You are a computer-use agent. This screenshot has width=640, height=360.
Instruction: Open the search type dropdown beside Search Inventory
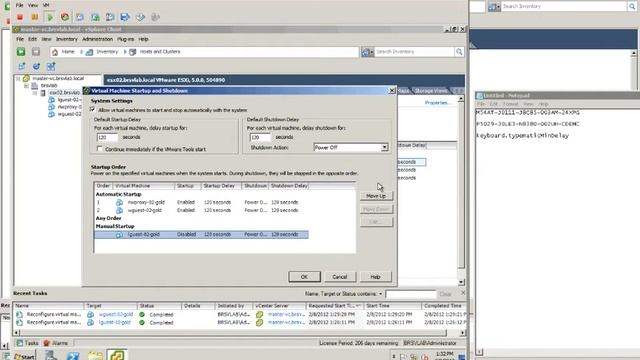[x=367, y=52]
